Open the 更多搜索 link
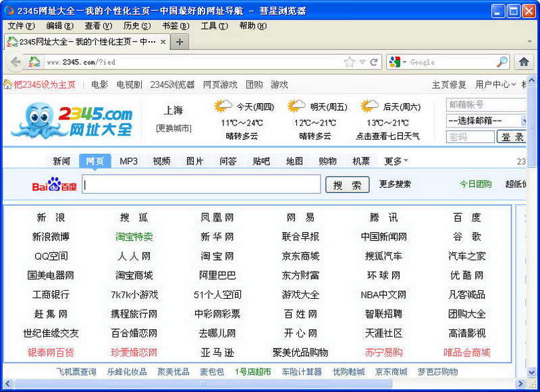Image resolution: width=540 pixels, height=392 pixels. click(395, 184)
